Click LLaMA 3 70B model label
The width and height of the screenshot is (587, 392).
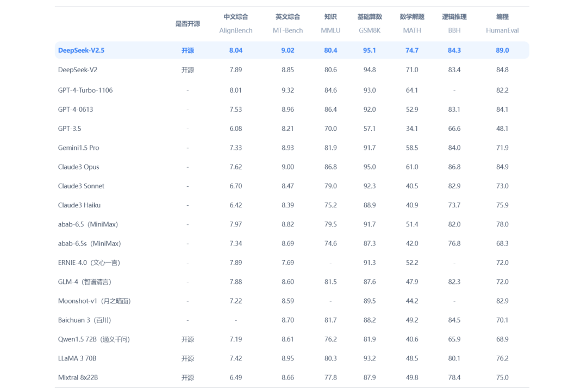point(77,358)
